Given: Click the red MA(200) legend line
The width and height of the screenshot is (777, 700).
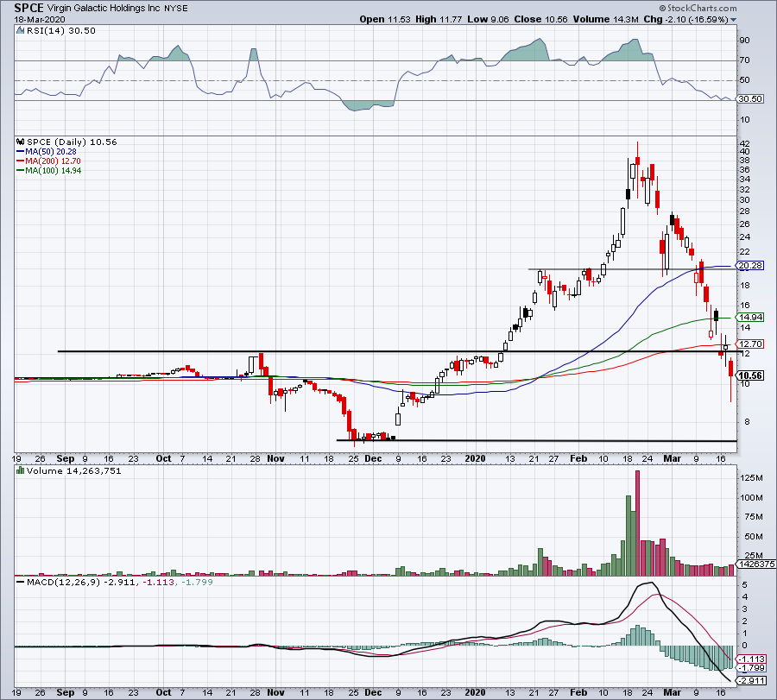Looking at the screenshot, I should click(x=21, y=161).
